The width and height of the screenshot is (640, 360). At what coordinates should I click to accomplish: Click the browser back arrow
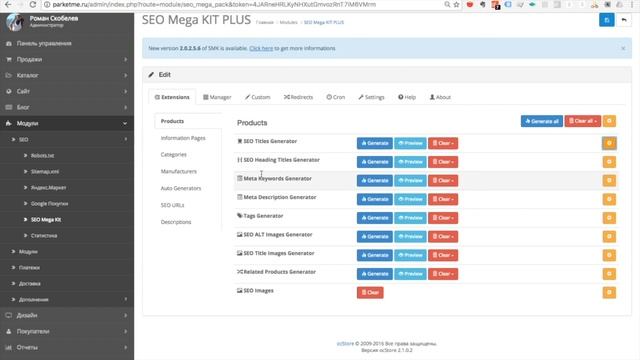click(x=8, y=4)
